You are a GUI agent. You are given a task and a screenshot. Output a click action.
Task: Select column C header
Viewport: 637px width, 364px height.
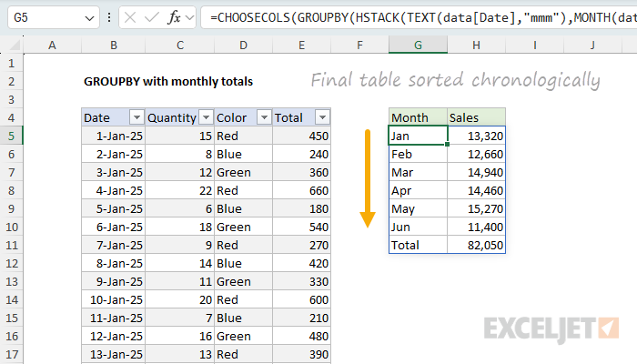180,45
